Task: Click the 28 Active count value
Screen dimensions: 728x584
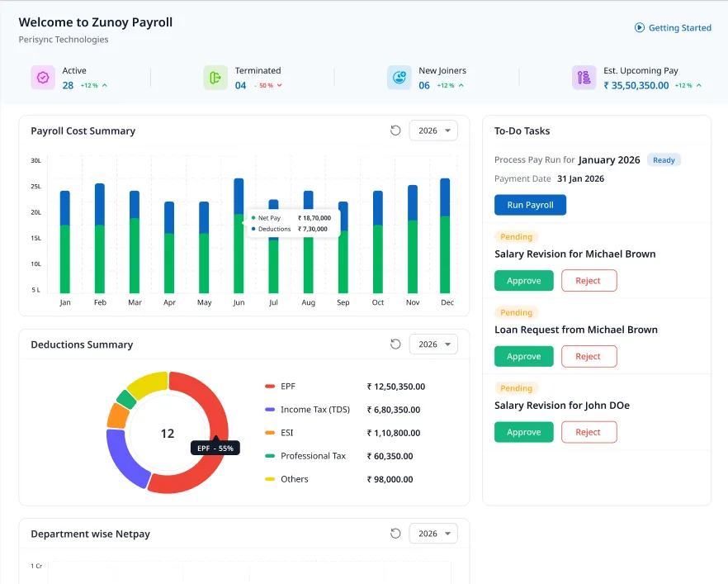Action: point(68,85)
